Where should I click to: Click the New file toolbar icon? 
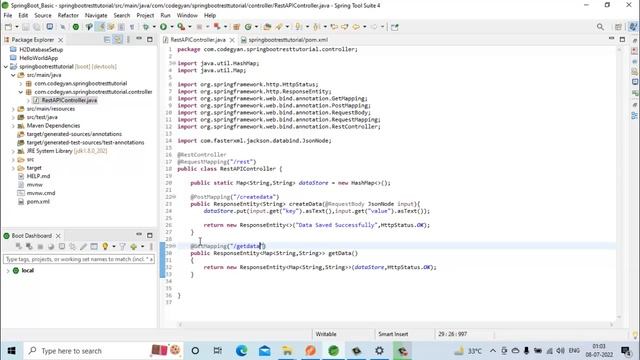pyautogui.click(x=8, y=27)
